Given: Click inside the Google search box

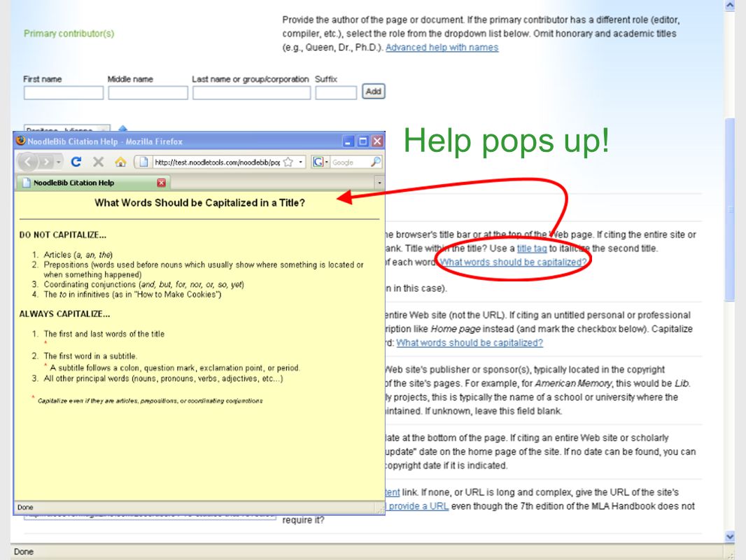Looking at the screenshot, I should (x=350, y=162).
